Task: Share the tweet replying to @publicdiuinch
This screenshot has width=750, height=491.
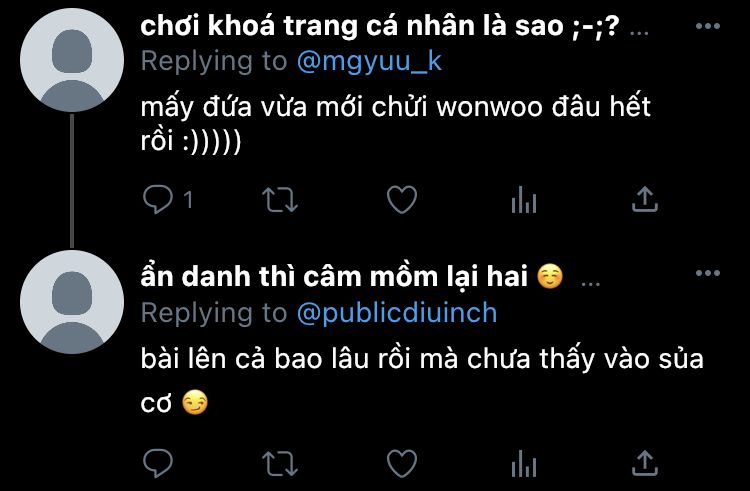Action: coord(645,463)
